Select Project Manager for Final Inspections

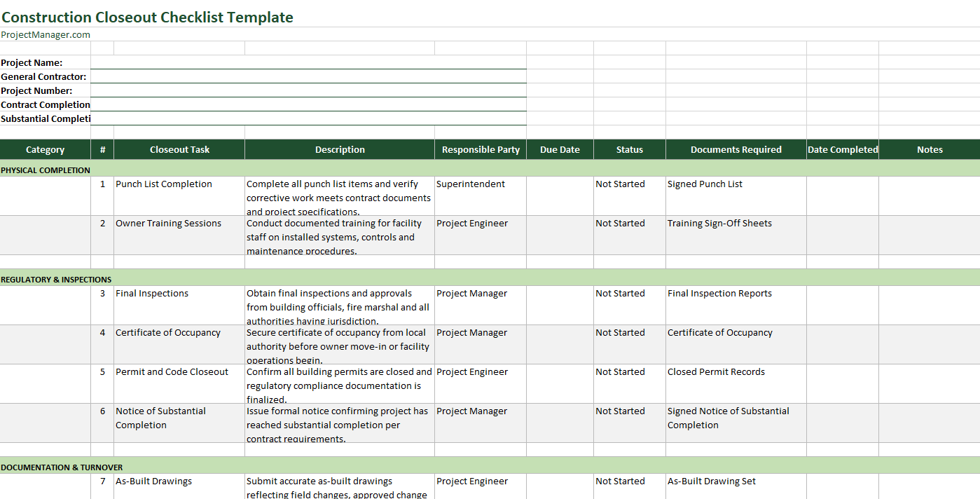[x=481, y=305]
